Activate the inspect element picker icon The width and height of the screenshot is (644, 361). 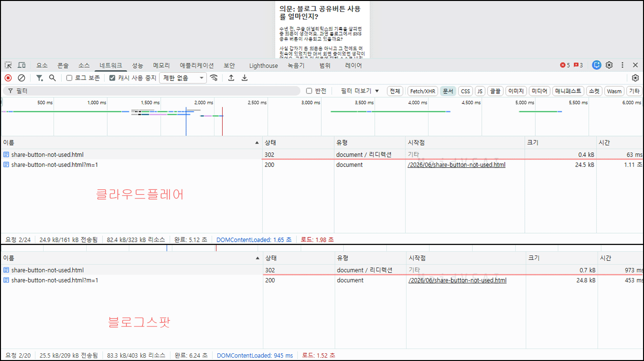coord(8,65)
